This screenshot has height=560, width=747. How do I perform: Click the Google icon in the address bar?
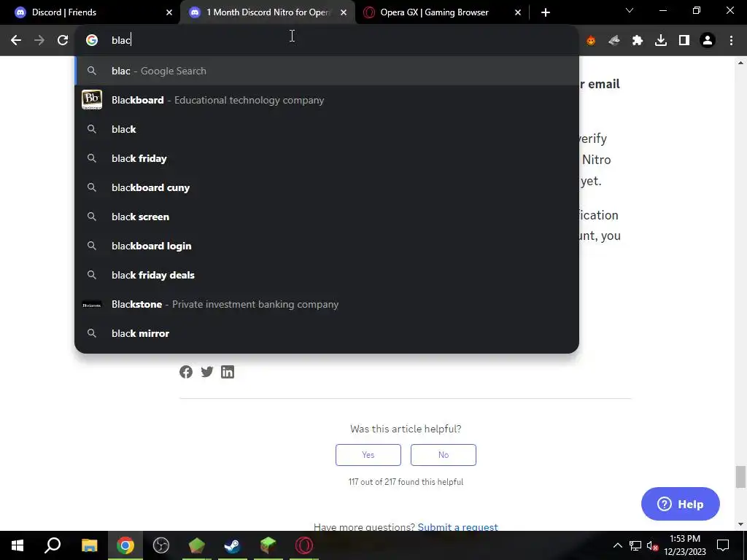92,41
